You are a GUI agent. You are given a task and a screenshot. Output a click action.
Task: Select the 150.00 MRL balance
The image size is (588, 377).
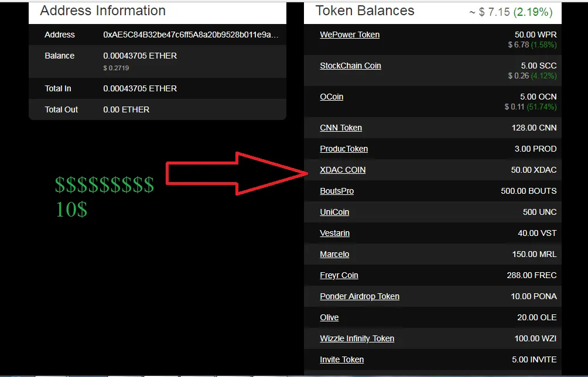(x=534, y=254)
